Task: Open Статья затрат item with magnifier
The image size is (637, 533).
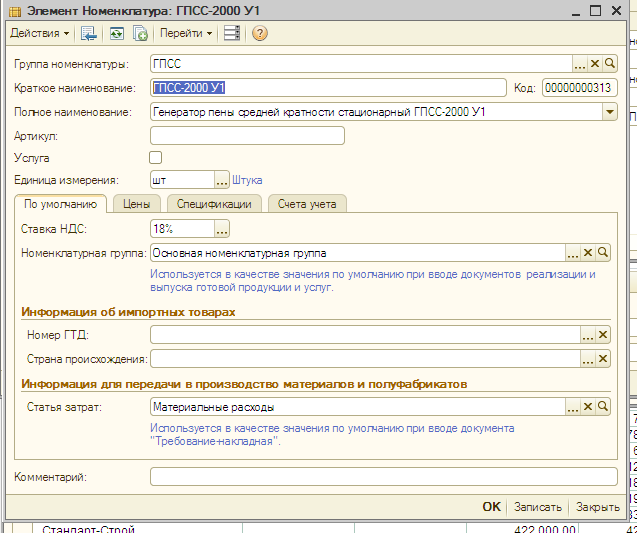Action: pyautogui.click(x=603, y=407)
